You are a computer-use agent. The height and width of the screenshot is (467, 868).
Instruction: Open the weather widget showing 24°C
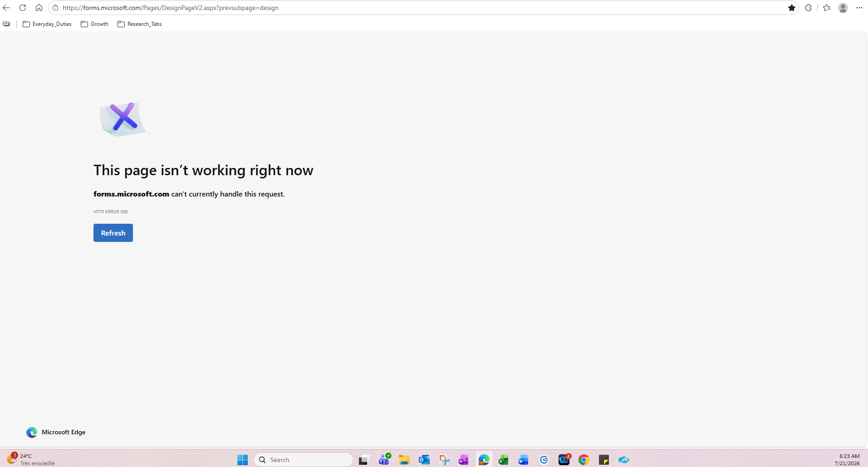pos(31,459)
